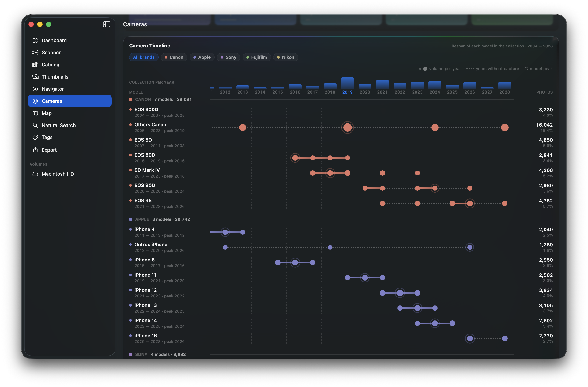The height and width of the screenshot is (387, 588).
Task: Click the Others Canon 2019 peak marker
Action: tap(347, 128)
